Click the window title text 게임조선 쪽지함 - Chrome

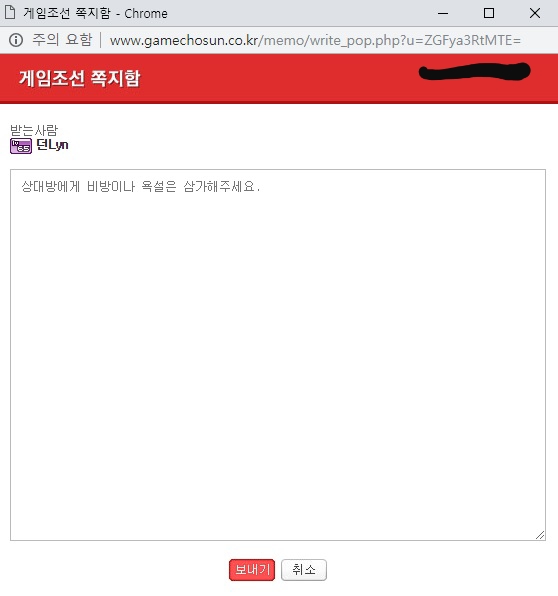click(95, 13)
